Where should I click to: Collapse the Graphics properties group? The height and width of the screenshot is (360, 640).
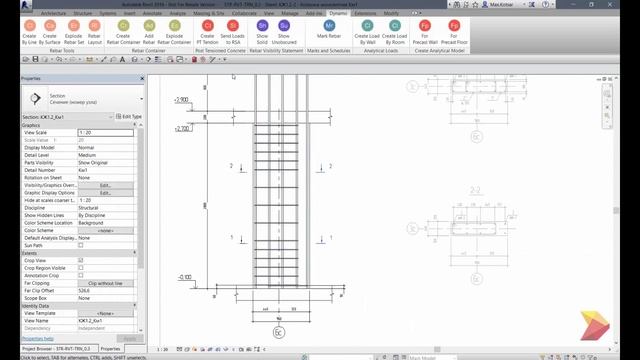(x=135, y=125)
